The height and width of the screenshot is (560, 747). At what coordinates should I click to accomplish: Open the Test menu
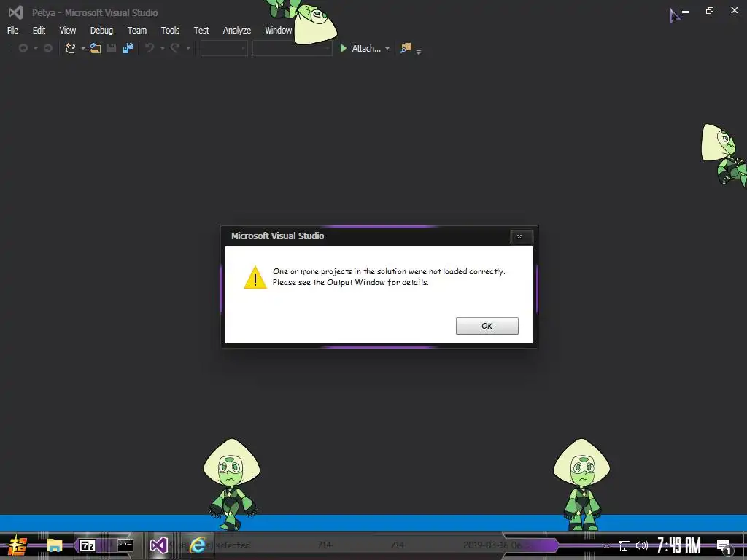pyautogui.click(x=201, y=31)
